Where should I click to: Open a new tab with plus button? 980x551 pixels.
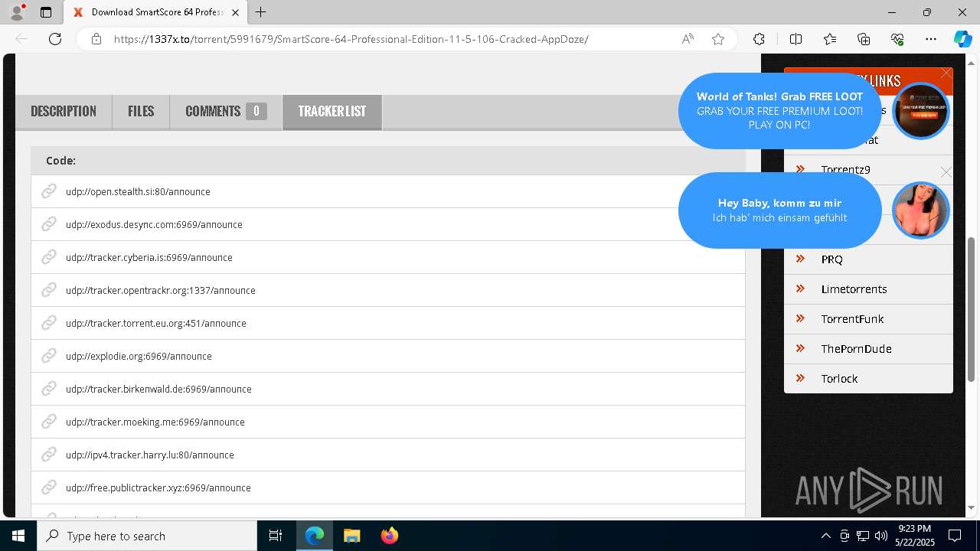260,12
